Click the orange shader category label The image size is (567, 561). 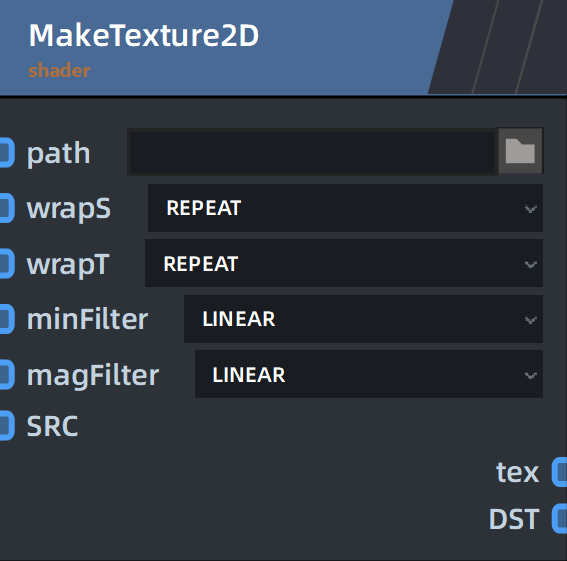[x=59, y=71]
